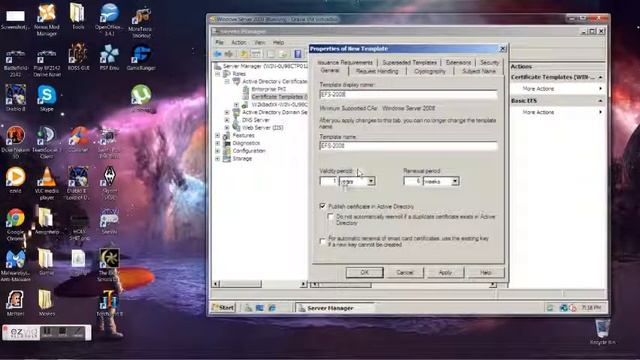
Task: Click the Help icon in Server Manager toolbar
Action: click(298, 54)
